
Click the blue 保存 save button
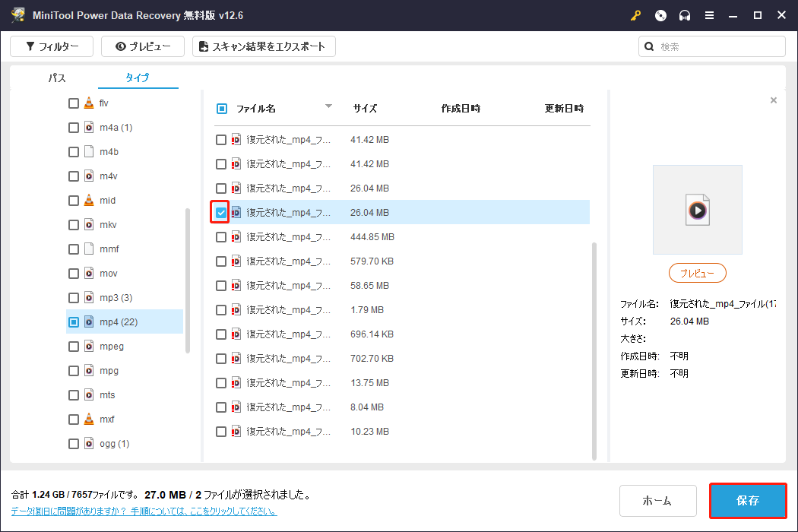748,501
